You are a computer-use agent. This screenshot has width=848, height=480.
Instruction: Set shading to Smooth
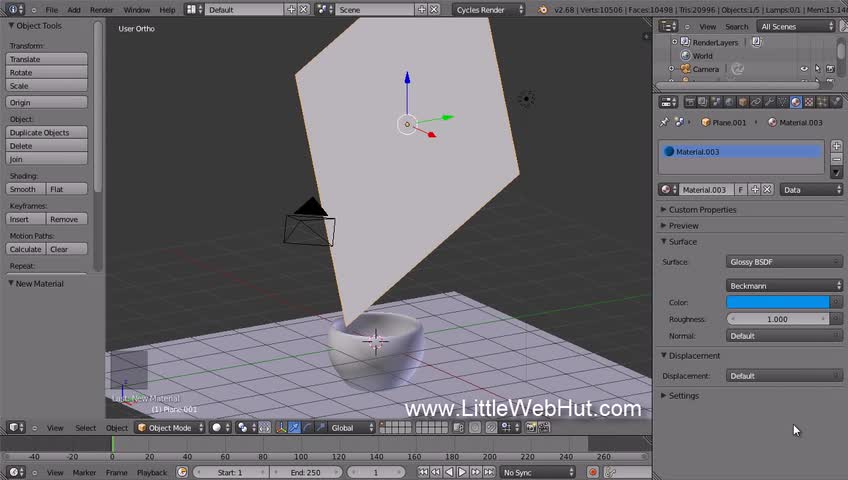tap(25, 189)
